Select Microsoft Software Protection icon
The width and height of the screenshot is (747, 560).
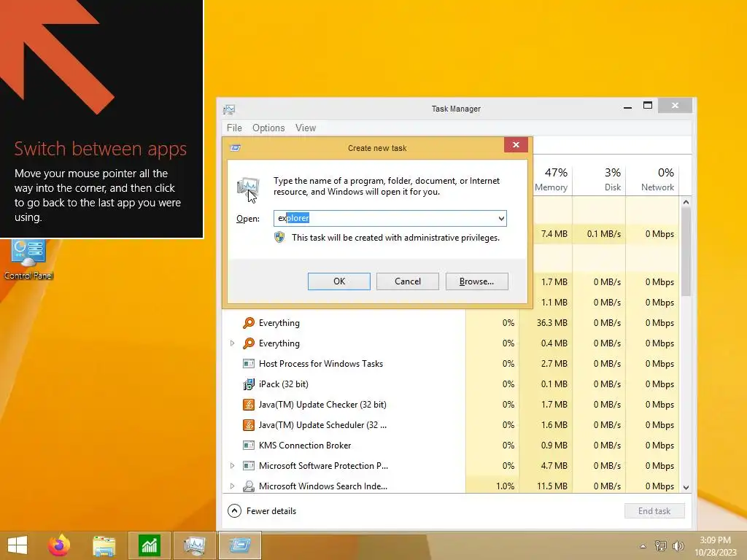[248, 466]
